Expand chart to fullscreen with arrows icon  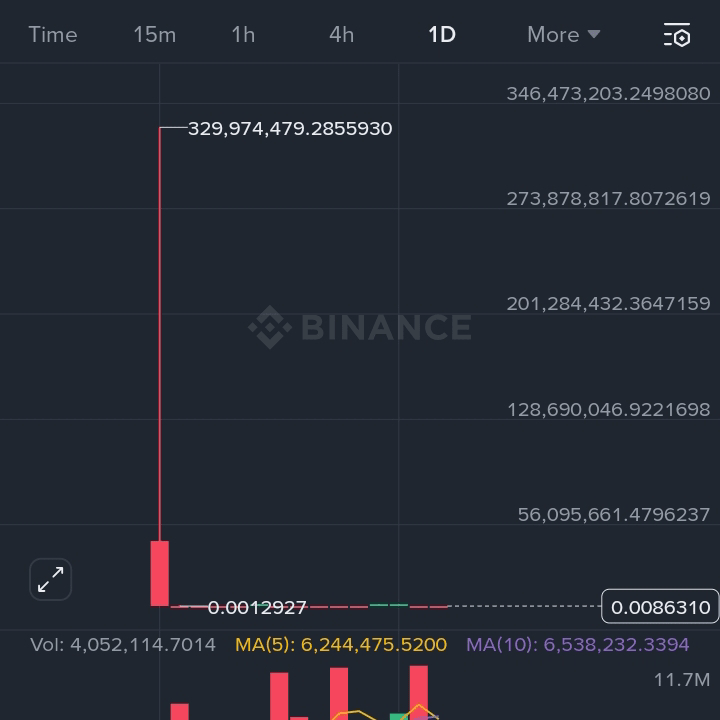51,579
